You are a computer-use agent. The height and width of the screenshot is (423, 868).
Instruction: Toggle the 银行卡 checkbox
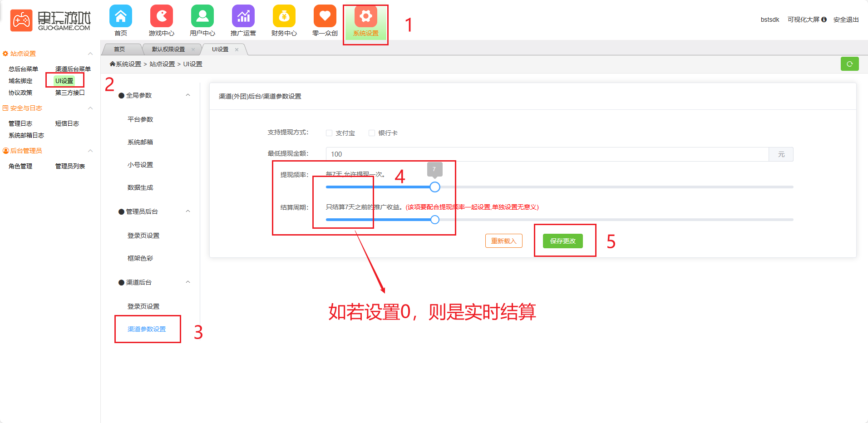tap(372, 133)
